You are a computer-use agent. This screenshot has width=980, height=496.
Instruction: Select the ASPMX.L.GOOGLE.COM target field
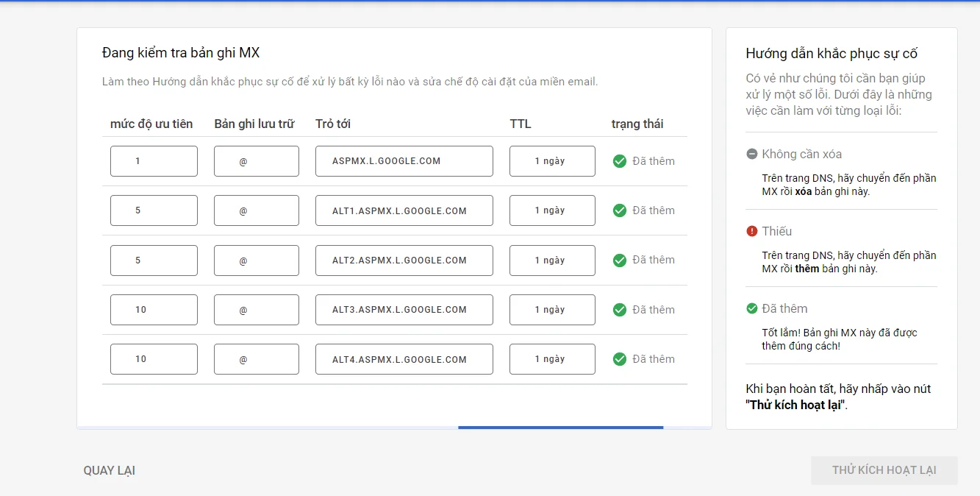click(x=404, y=161)
